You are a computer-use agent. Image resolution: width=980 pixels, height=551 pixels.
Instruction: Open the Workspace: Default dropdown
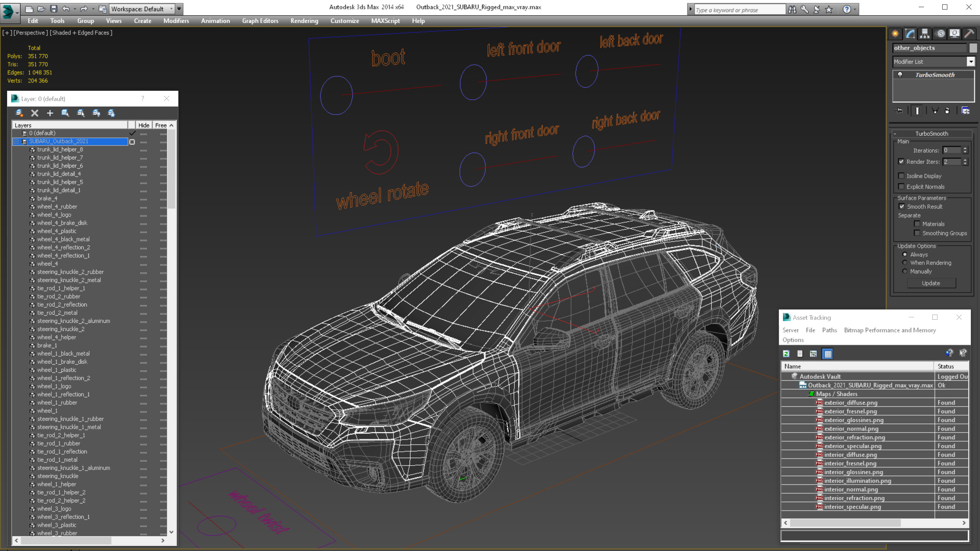[141, 9]
